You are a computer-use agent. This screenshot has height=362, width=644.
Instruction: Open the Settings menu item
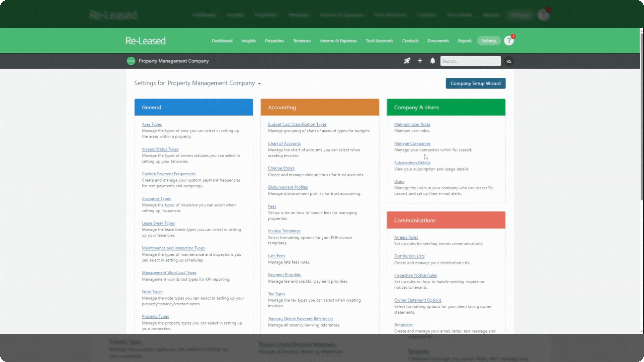click(488, 41)
